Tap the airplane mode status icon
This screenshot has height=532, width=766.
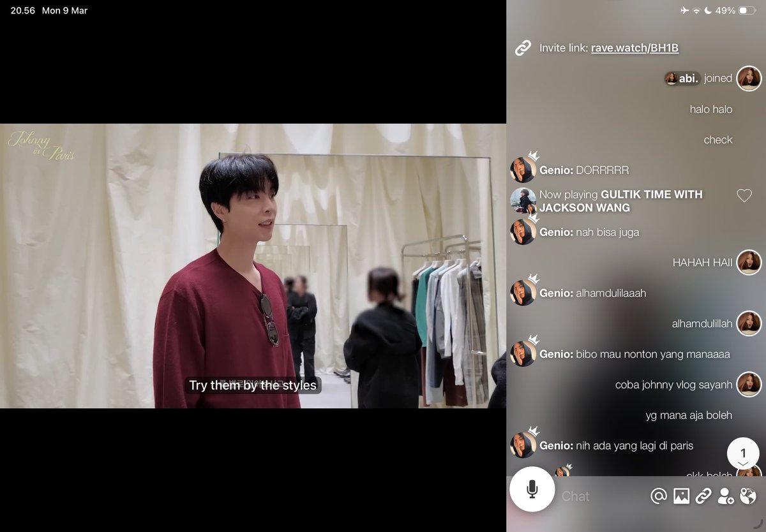pos(685,11)
